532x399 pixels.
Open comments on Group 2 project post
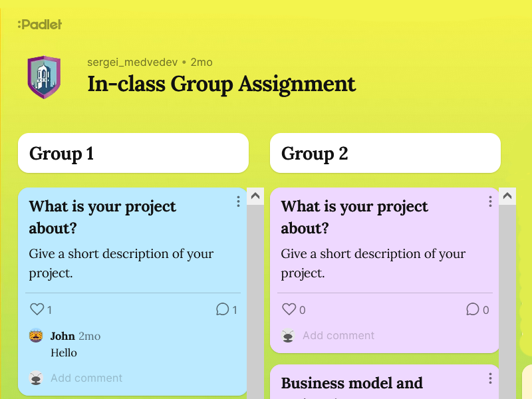click(473, 309)
